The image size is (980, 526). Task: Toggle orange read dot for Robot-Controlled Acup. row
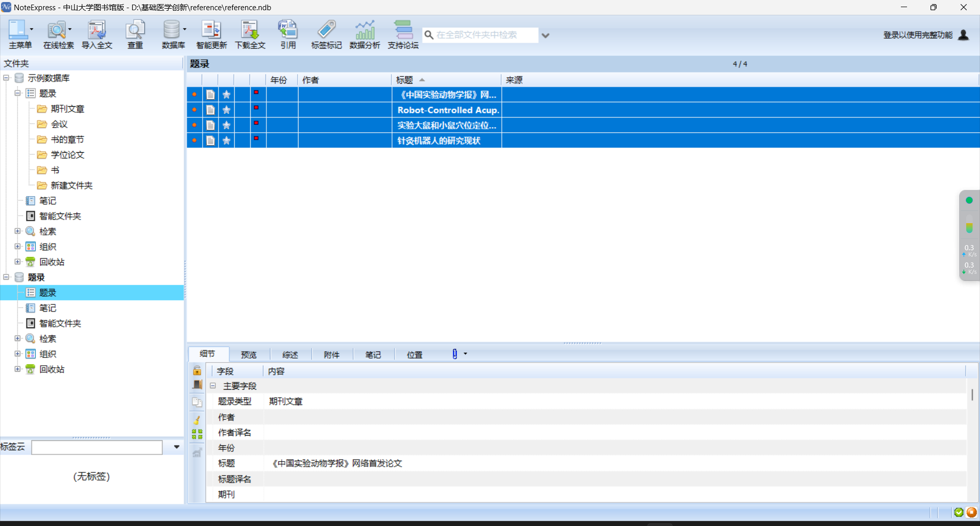pyautogui.click(x=194, y=110)
